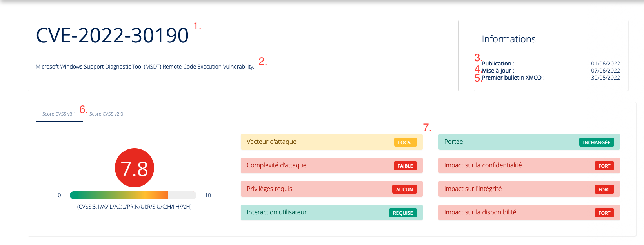Screen dimensions: 644x245
Task: Click the Mise à jour date value
Action: 605,71
